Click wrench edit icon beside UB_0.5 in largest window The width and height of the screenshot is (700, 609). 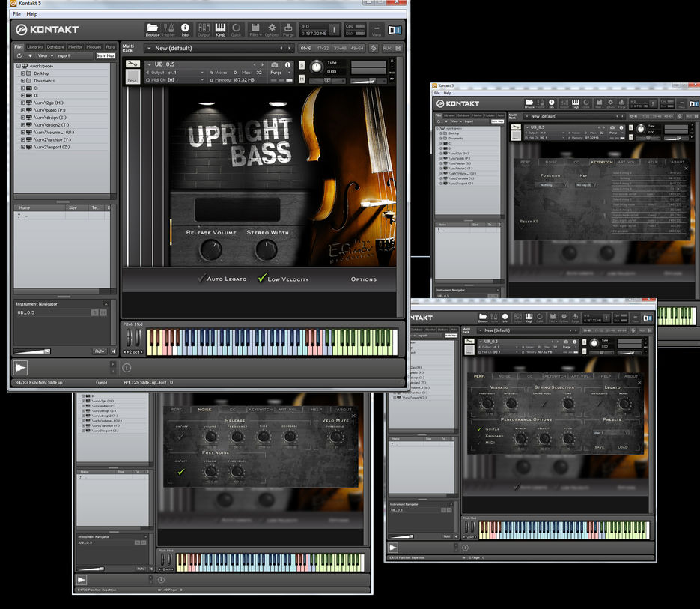(x=133, y=64)
